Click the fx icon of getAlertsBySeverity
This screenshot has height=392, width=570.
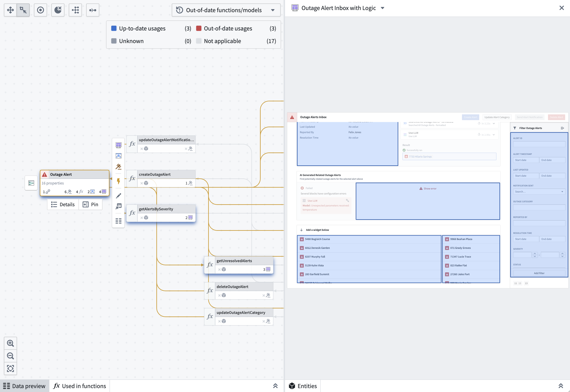(x=132, y=213)
